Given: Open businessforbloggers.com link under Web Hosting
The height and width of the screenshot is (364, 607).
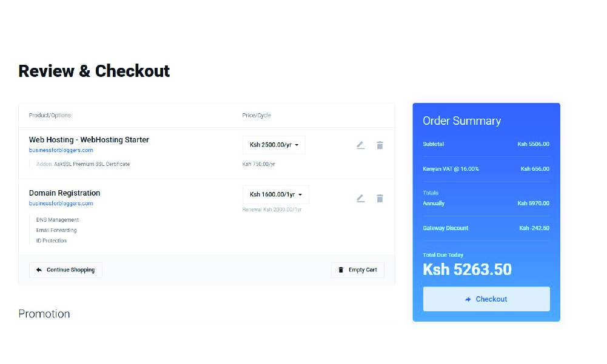Looking at the screenshot, I should 61,150.
